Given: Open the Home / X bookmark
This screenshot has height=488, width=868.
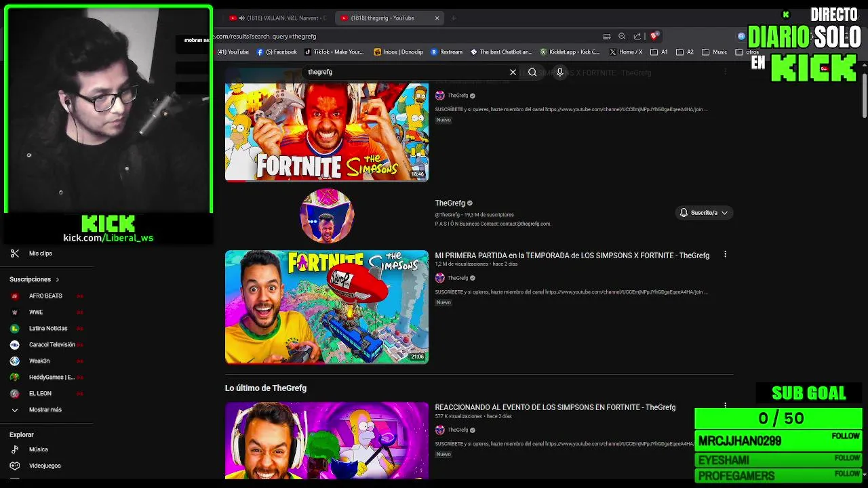Looking at the screenshot, I should (x=626, y=52).
